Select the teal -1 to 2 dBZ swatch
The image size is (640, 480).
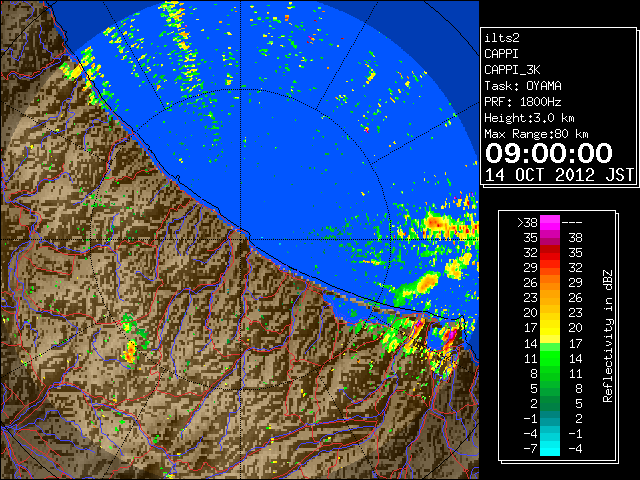coord(550,418)
